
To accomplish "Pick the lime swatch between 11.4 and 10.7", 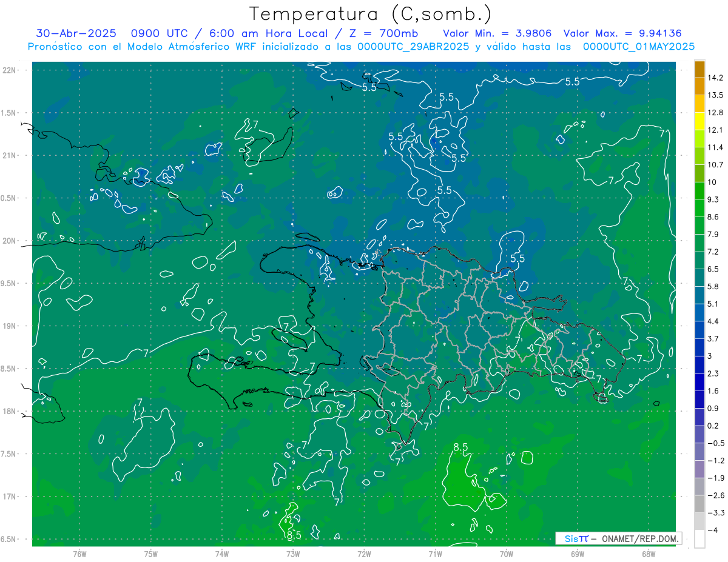I will coord(699,156).
